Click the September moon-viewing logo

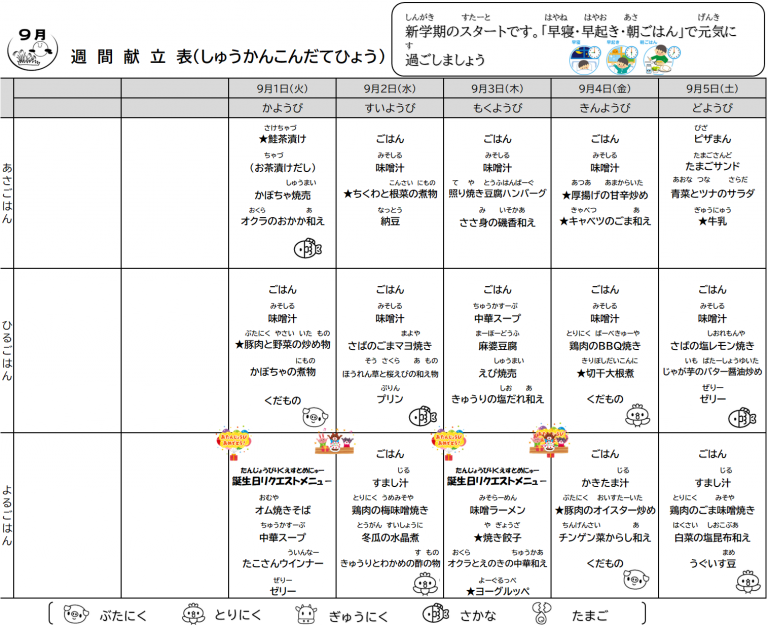[x=32, y=49]
